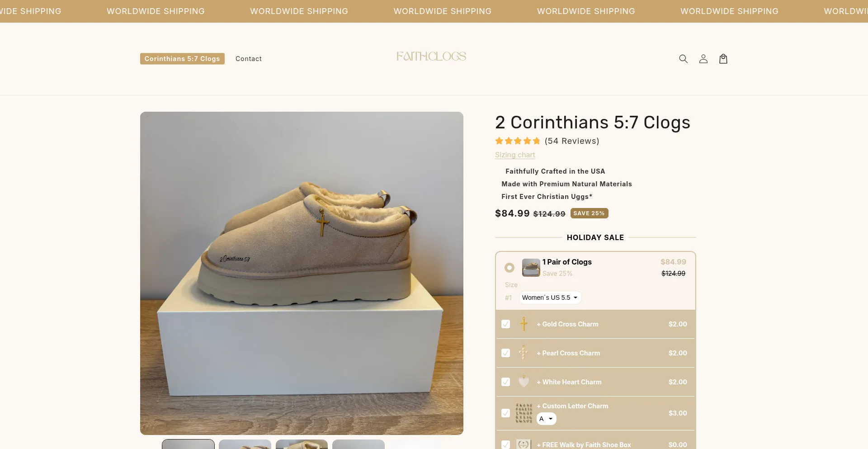
Task: Open the Sizing chart link
Action: pos(515,155)
